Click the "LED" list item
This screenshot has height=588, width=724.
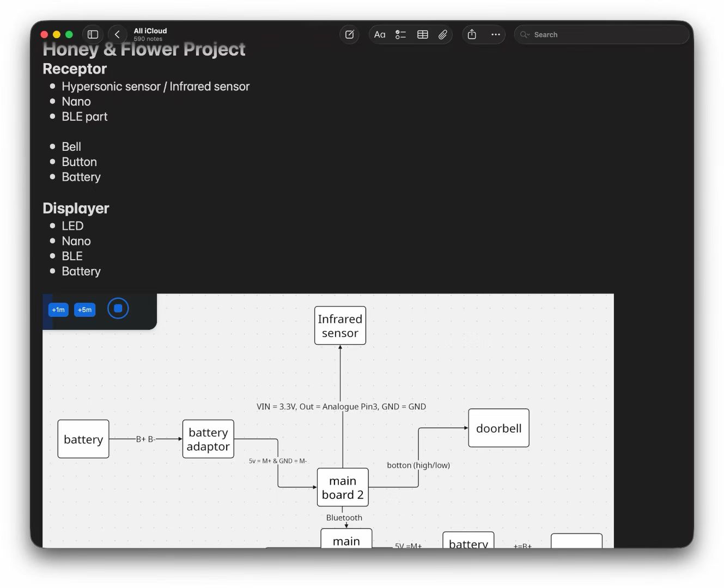[72, 225]
